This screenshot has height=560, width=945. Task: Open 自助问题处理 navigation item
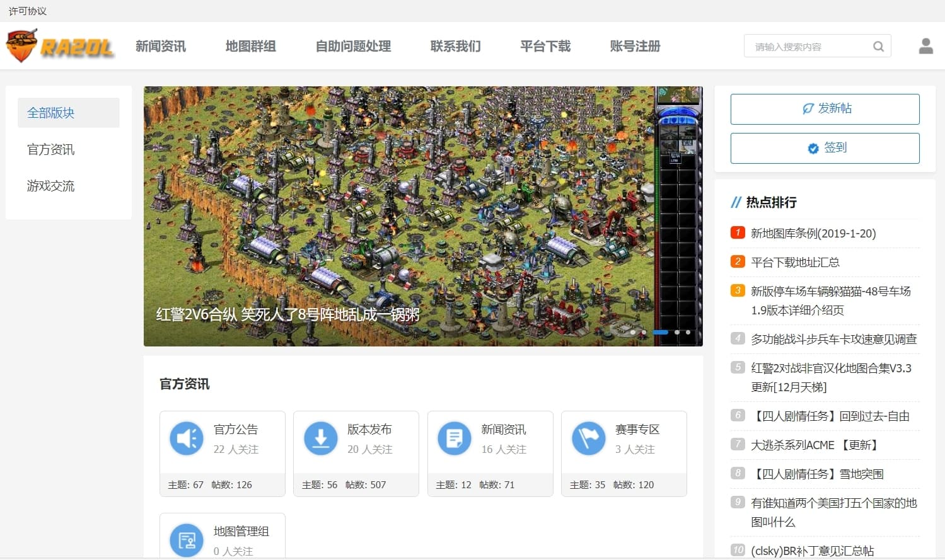point(353,46)
